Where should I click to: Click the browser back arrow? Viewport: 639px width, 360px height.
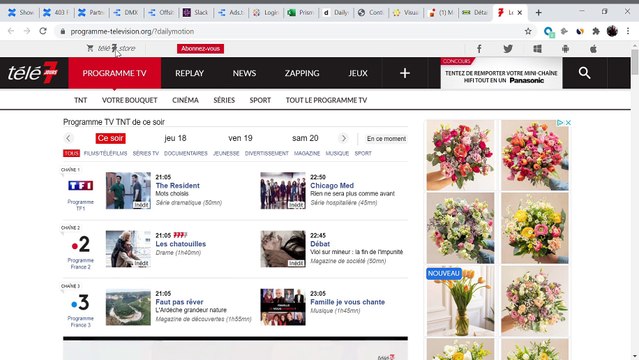pyautogui.click(x=11, y=31)
